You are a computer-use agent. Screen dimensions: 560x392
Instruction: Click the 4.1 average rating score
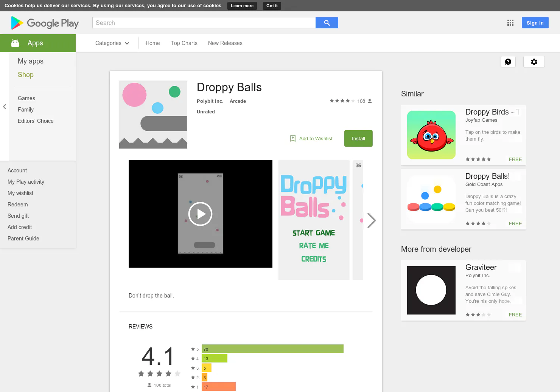pos(158,356)
